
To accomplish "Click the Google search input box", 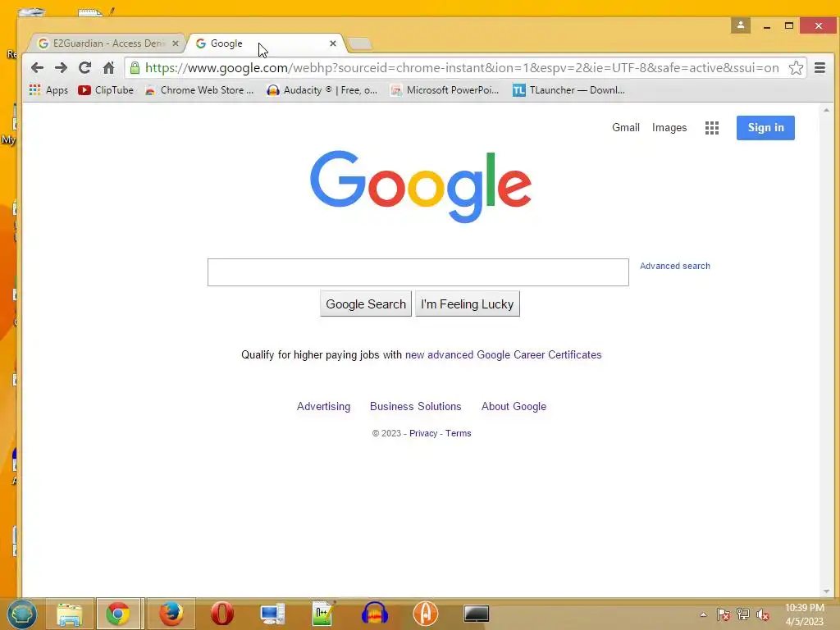I will 418,272.
